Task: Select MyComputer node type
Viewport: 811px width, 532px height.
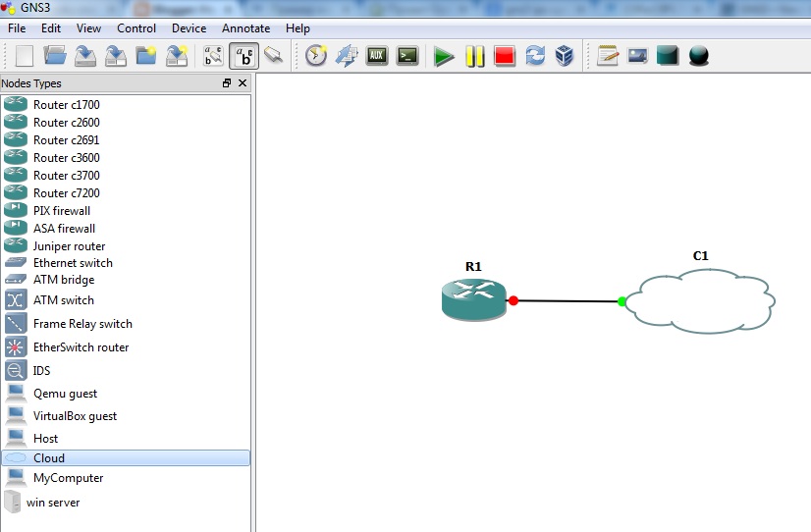Action: [x=126, y=478]
